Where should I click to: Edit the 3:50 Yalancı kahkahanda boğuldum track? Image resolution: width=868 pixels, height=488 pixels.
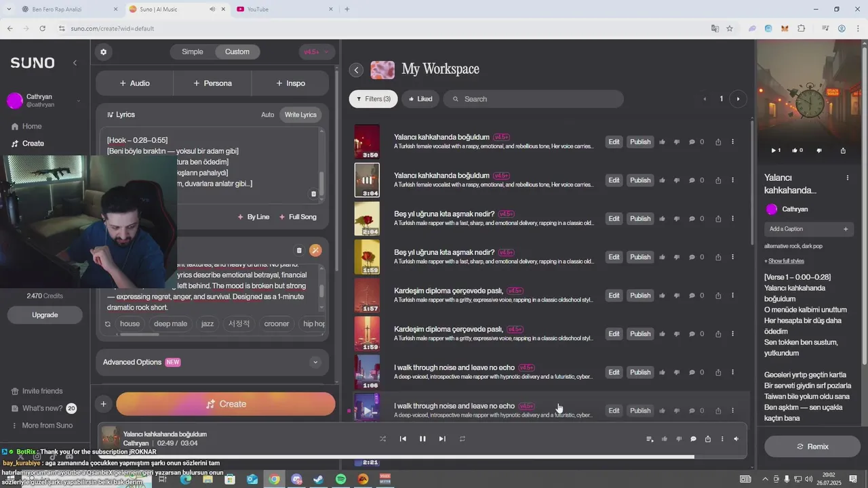(x=614, y=142)
